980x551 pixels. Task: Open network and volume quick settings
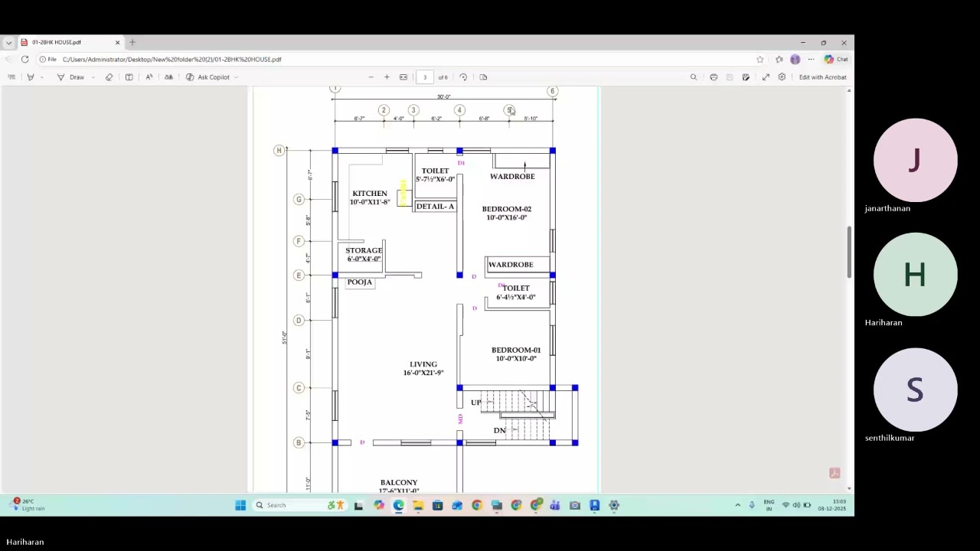796,505
